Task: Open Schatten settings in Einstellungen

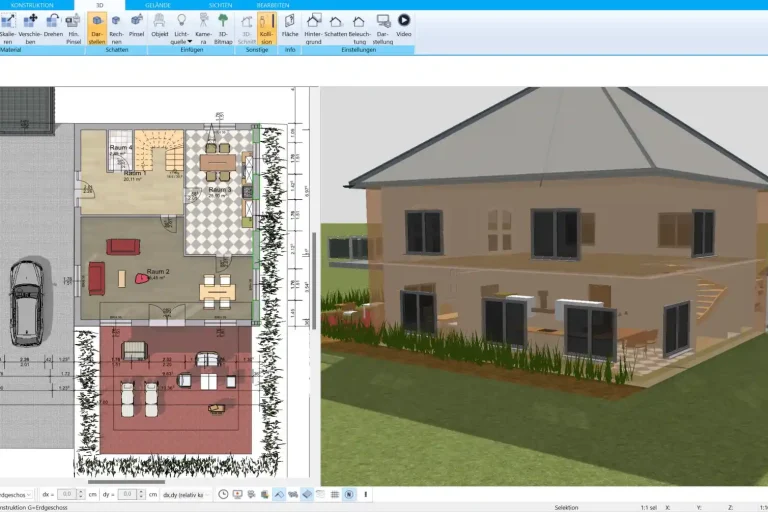Action: point(336,25)
